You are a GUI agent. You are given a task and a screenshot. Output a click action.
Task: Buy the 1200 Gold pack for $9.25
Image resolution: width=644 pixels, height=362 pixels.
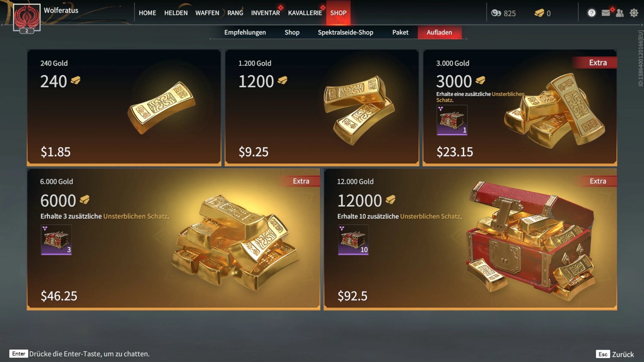(x=322, y=107)
